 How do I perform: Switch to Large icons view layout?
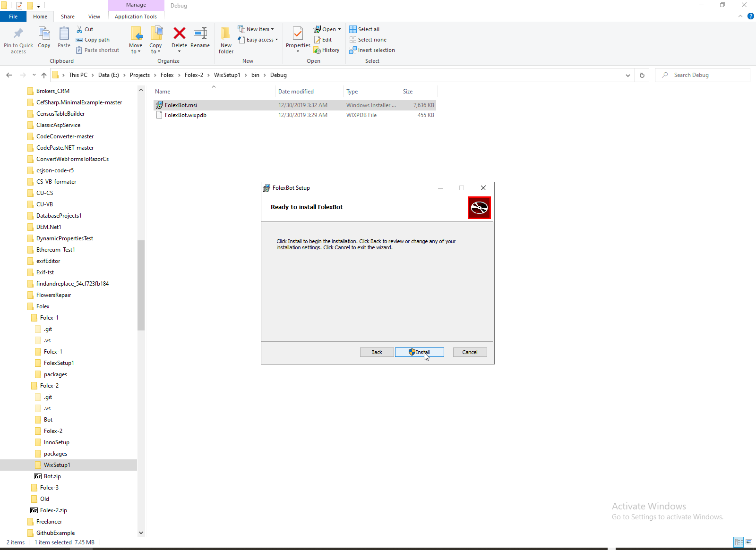click(x=749, y=542)
